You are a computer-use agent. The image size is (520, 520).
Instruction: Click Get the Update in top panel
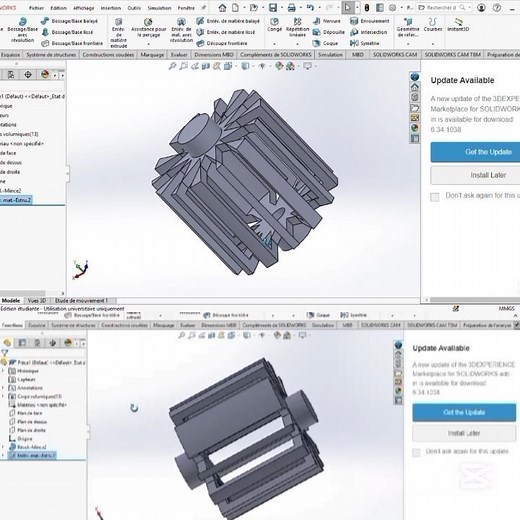coord(475,152)
